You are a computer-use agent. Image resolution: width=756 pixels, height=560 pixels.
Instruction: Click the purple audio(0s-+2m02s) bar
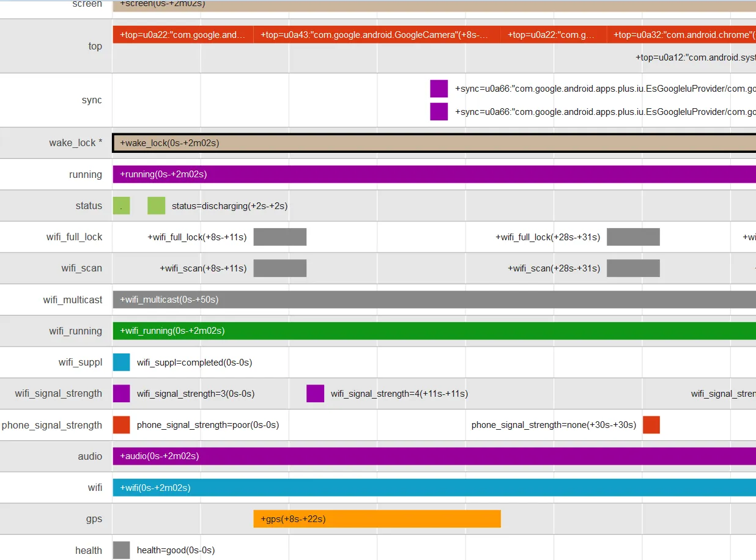[x=434, y=456]
